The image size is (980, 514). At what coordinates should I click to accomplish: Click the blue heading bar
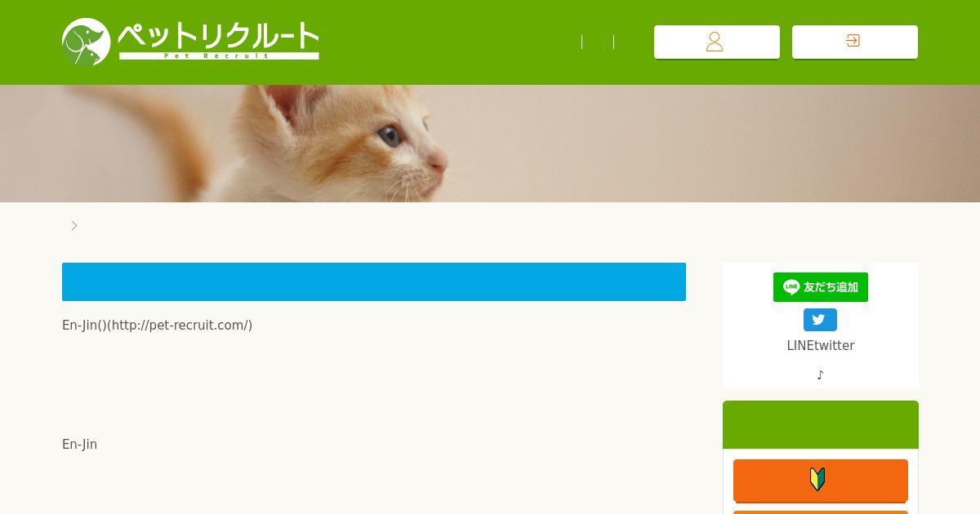pos(374,281)
